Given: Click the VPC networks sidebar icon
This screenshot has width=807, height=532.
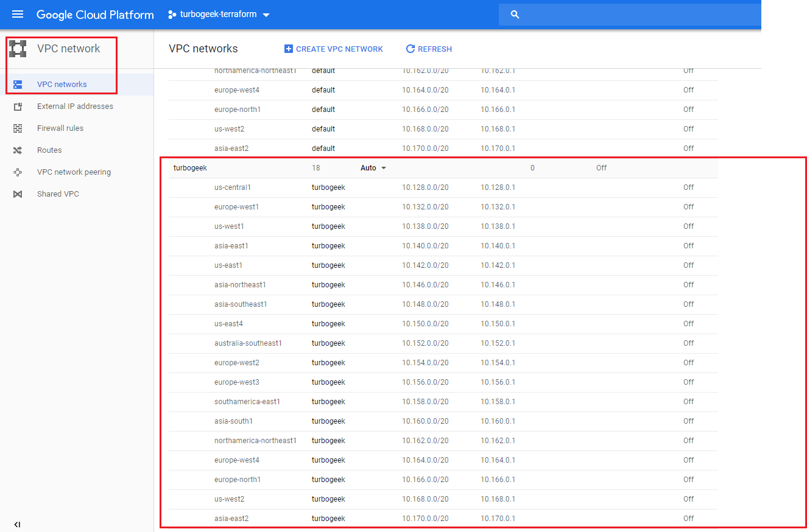Looking at the screenshot, I should 18,85.
